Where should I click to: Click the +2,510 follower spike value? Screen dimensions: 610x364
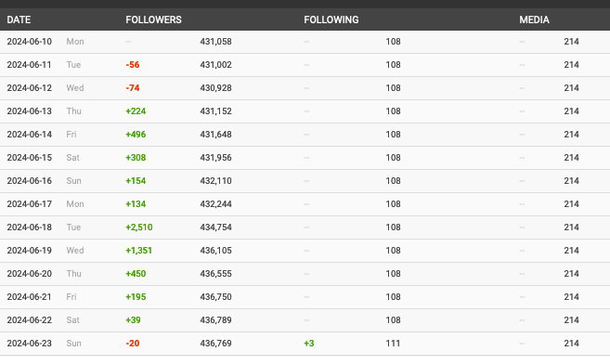click(139, 227)
